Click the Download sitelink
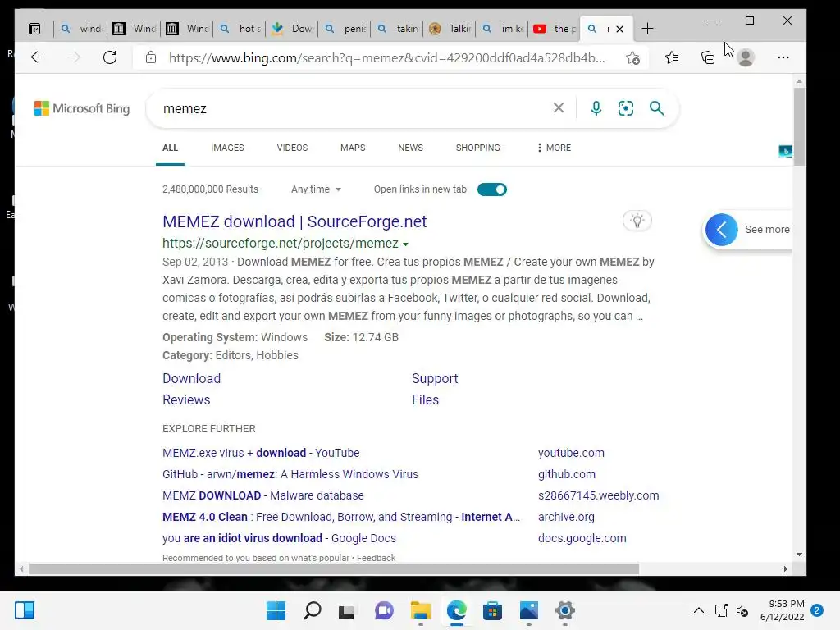840x630 pixels. point(191,378)
